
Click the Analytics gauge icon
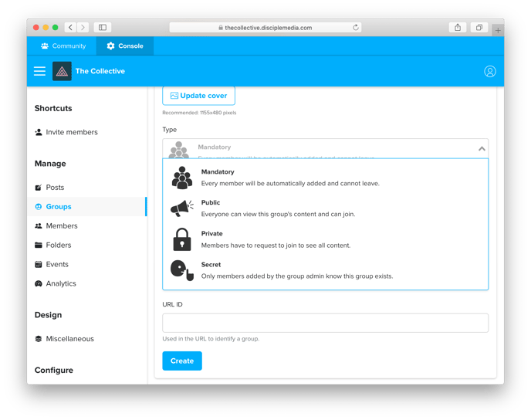(39, 283)
